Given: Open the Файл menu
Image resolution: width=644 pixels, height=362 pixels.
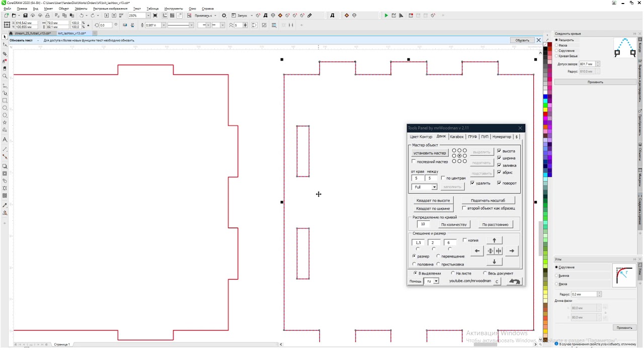Looking at the screenshot, I should point(8,9).
